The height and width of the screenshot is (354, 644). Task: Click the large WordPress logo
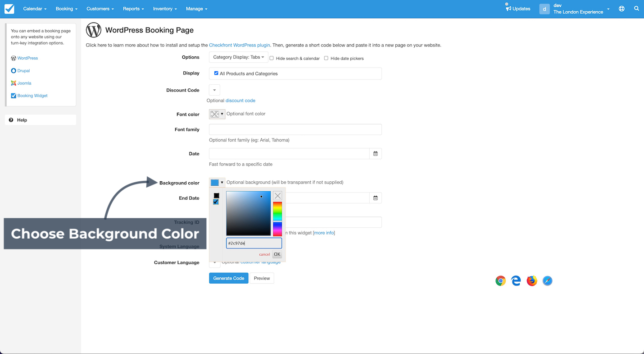94,30
